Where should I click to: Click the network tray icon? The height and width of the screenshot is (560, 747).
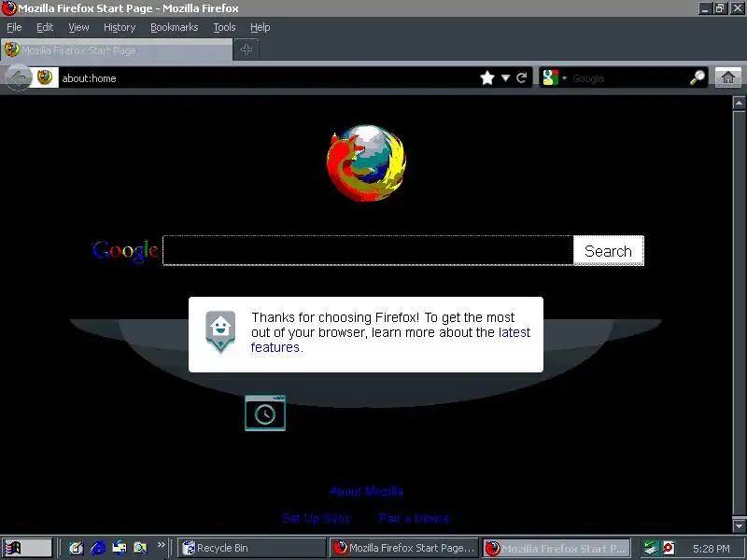[650, 548]
